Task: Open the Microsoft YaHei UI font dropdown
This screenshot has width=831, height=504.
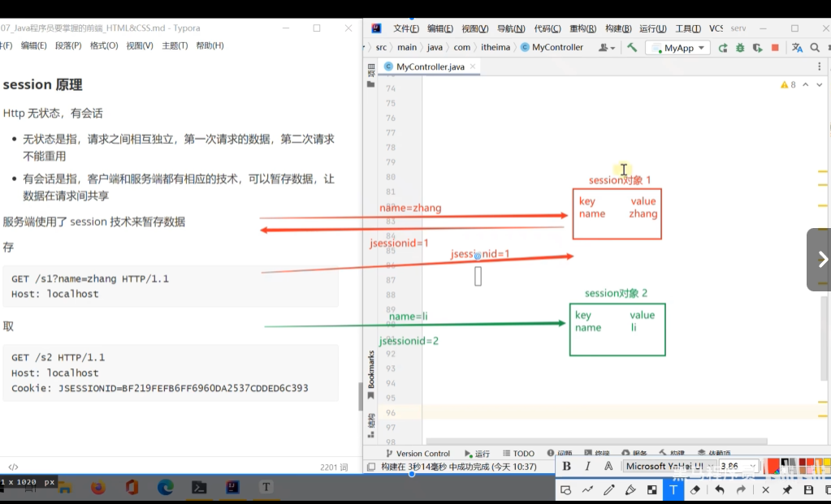Action: 710,466
